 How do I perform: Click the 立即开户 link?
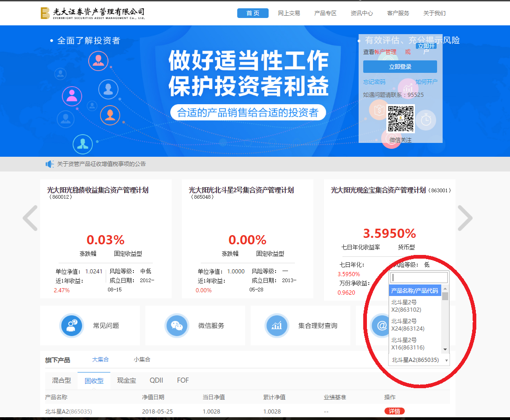[426, 46]
